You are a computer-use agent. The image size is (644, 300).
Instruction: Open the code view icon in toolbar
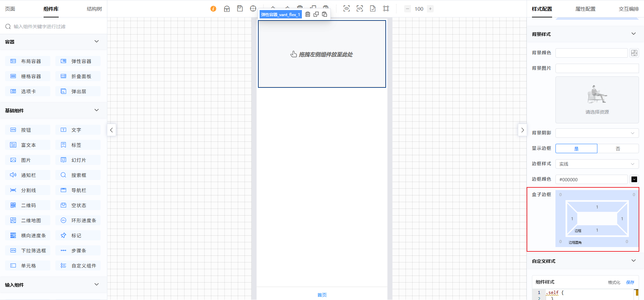(360, 9)
